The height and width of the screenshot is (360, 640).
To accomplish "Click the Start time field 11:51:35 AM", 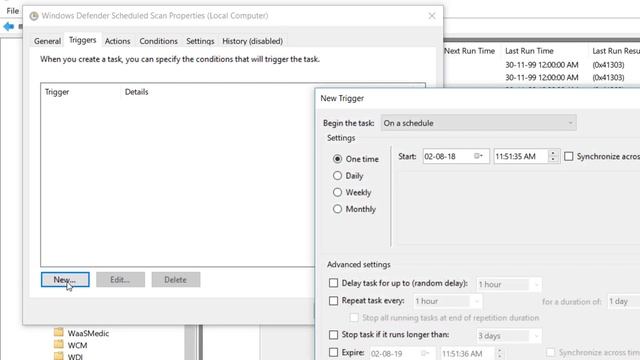I will tap(520, 156).
